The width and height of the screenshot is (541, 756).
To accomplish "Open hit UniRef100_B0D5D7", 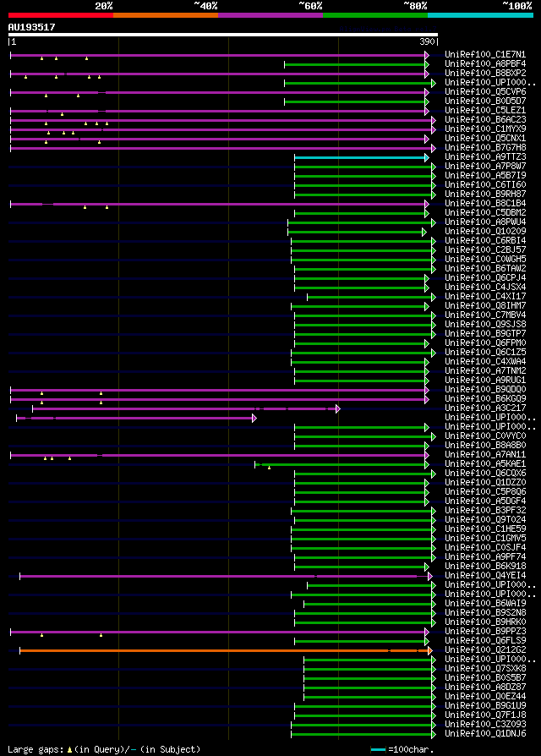I will pyautogui.click(x=485, y=101).
